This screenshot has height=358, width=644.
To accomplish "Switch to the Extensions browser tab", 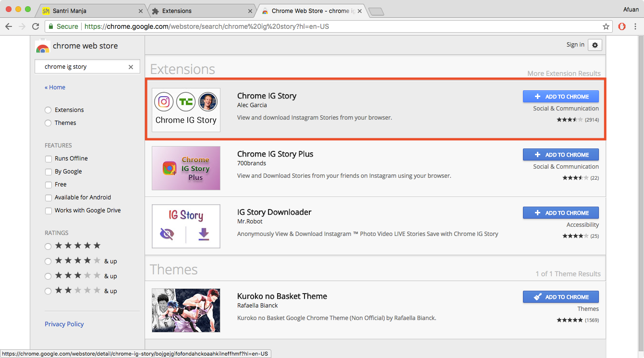I will (x=201, y=11).
